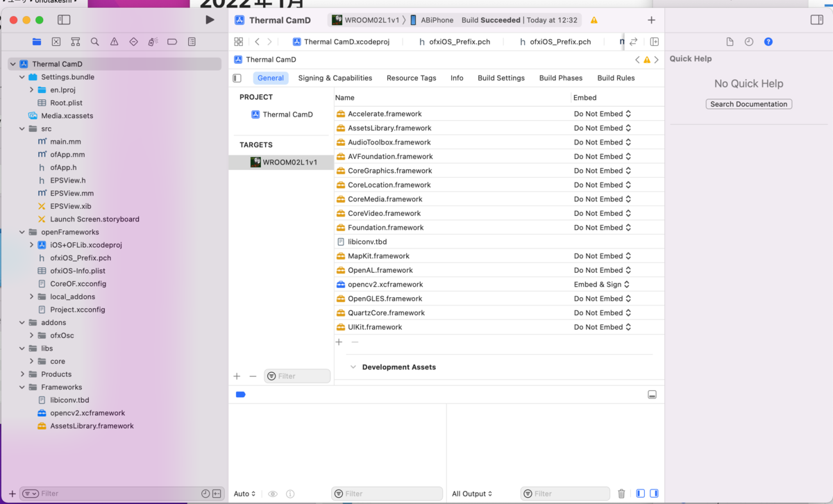Open ofxiOS_Prefix.pch first editor tab
The height and width of the screenshot is (504, 833).
click(x=455, y=42)
